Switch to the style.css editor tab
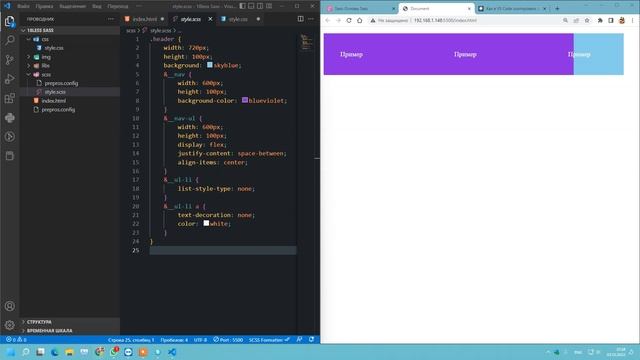Screen dimensions: 640x360 tap(238, 19)
